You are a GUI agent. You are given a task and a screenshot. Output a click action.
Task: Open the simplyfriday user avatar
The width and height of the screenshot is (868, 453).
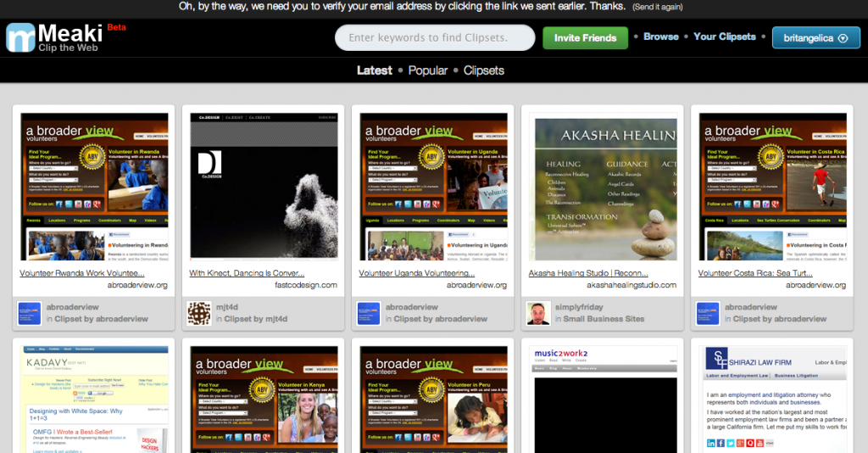coord(538,313)
